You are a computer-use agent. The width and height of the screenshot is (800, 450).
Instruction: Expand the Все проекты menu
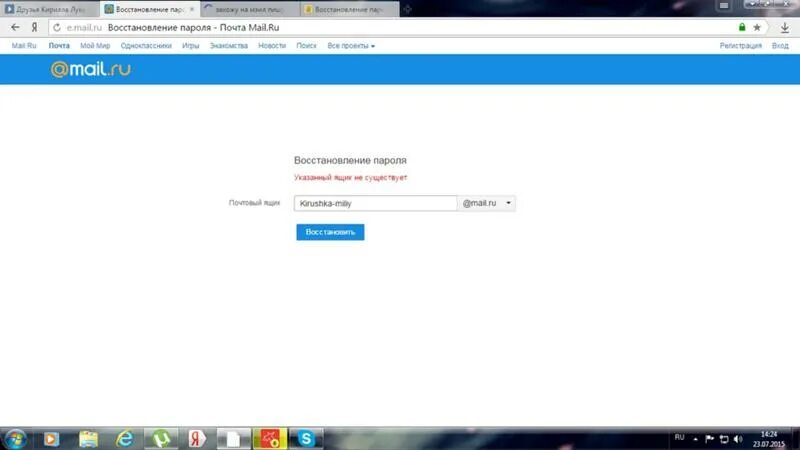click(x=351, y=45)
